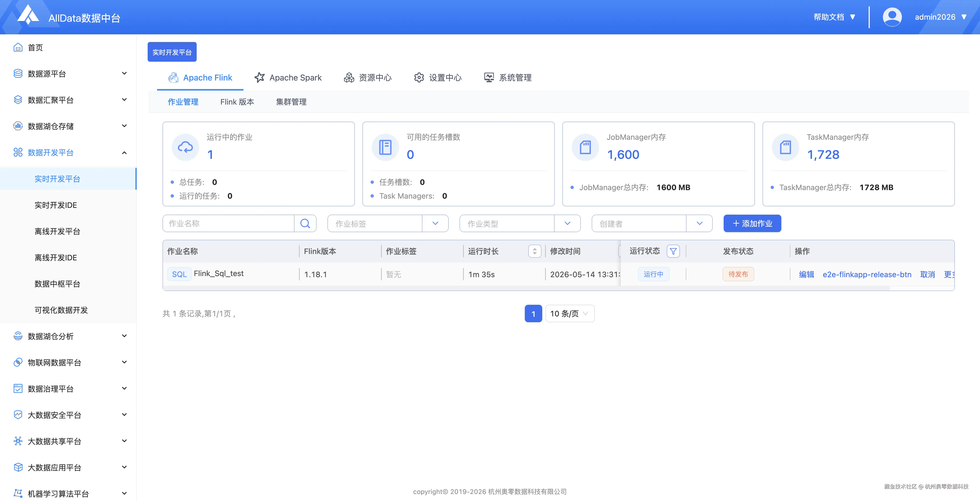Click the 1.18.1 Flink version cell
980x501 pixels.
(315, 274)
